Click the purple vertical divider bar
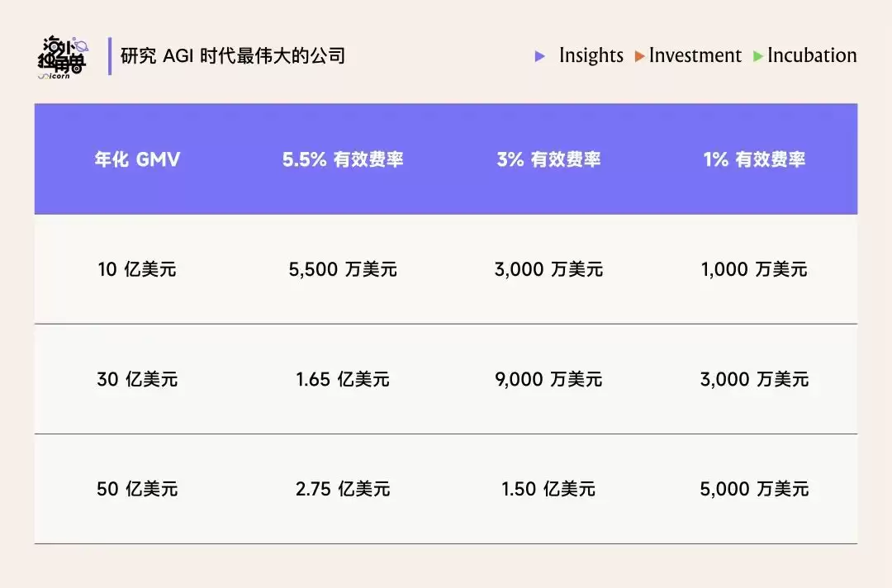The width and height of the screenshot is (892, 588). pyautogui.click(x=110, y=56)
